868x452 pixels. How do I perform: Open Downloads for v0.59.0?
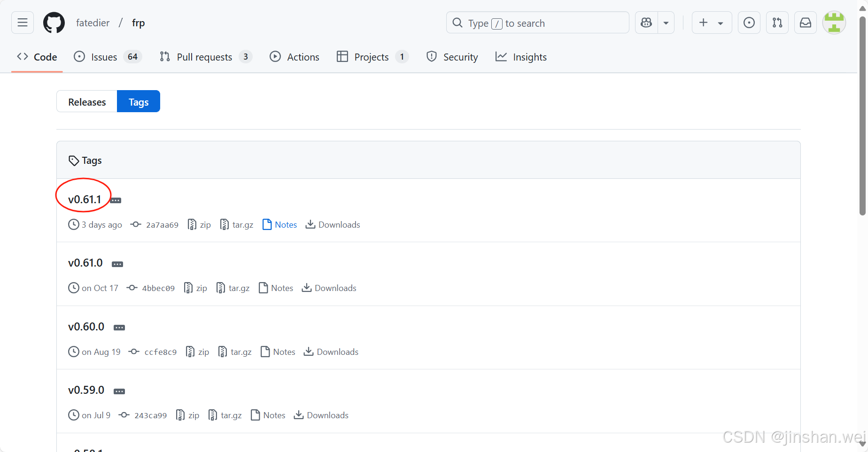(x=321, y=415)
